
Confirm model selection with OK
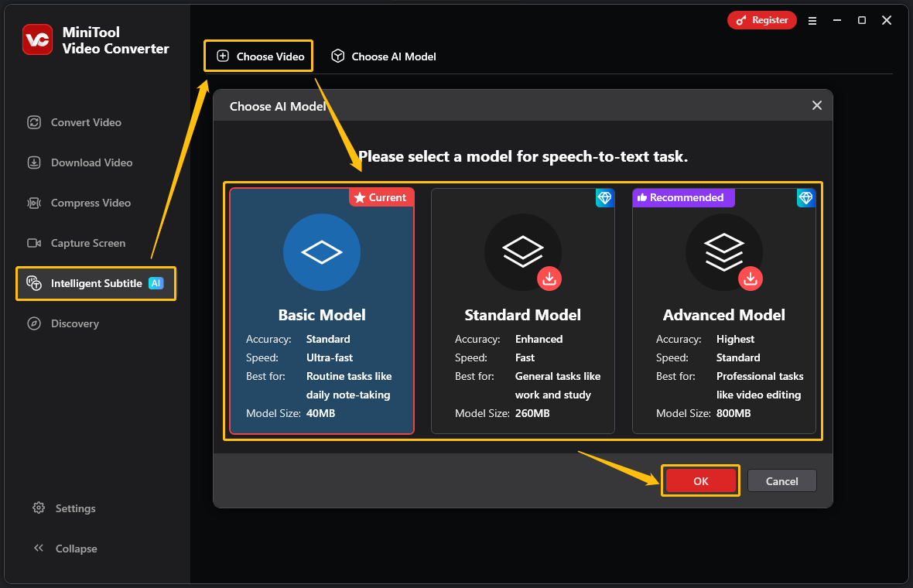coord(700,480)
